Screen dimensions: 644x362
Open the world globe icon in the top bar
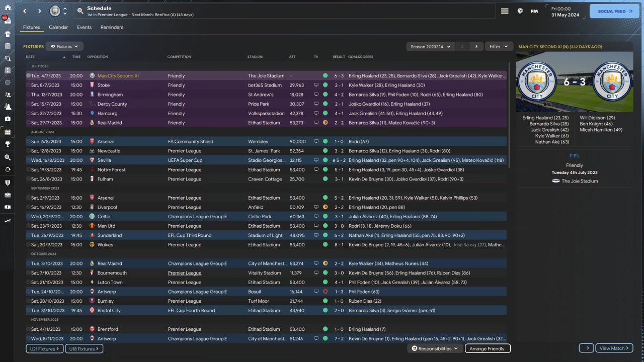click(520, 11)
